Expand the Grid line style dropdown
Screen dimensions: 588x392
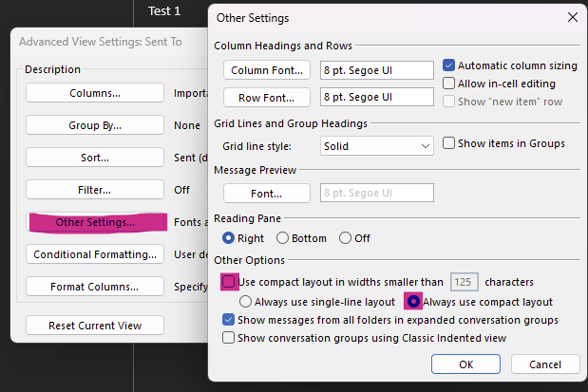(377, 146)
